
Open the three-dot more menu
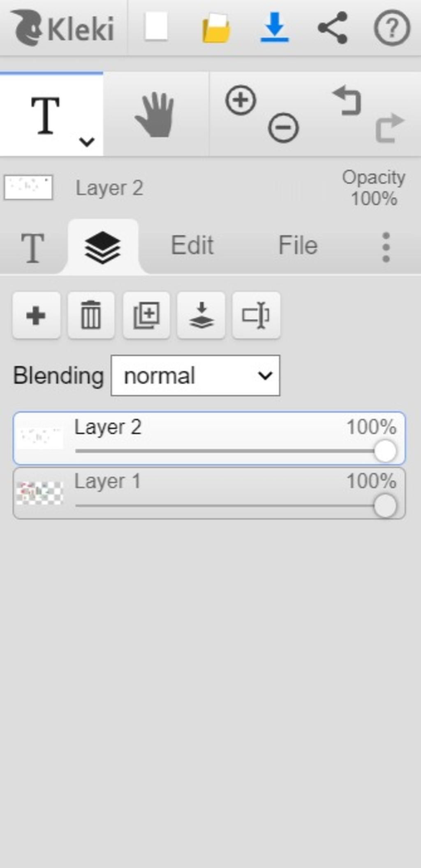click(x=386, y=247)
